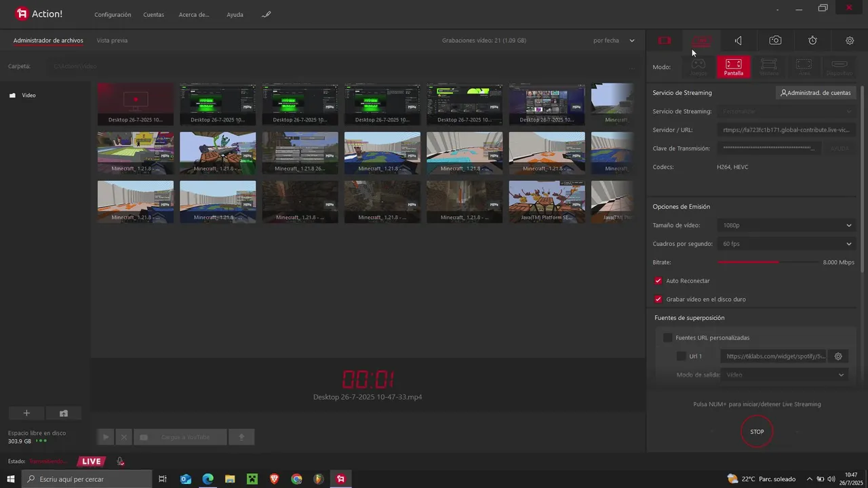Open the Windows Start menu
This screenshot has height=488, width=868.
(x=11, y=479)
